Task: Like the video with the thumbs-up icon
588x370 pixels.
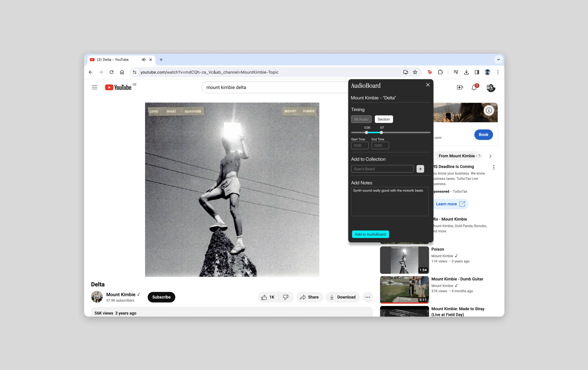Action: point(268,297)
